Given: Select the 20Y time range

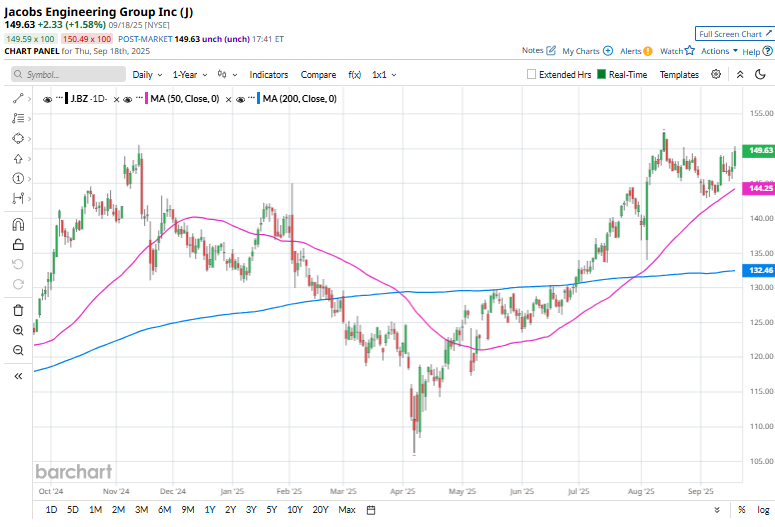Looking at the screenshot, I should point(320,510).
